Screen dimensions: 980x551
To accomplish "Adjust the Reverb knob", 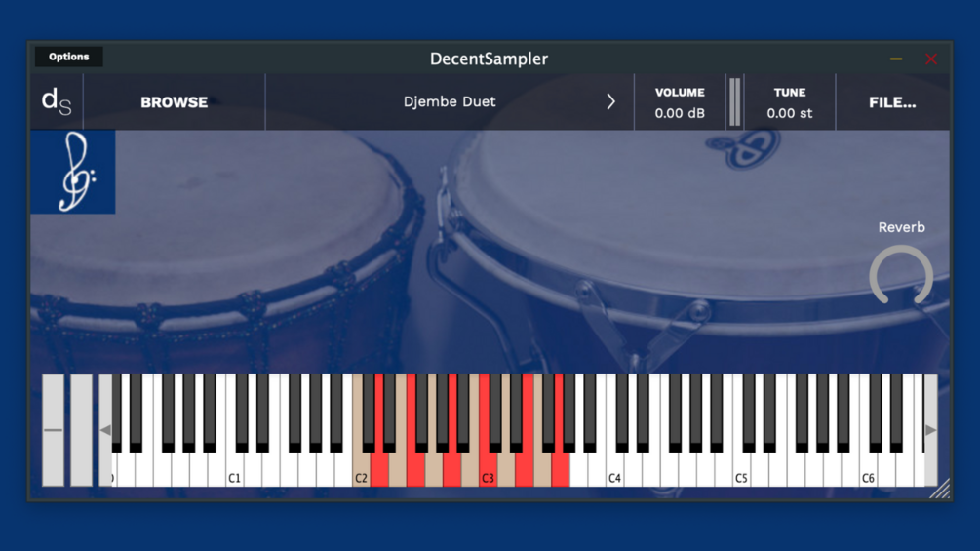I will (x=901, y=275).
